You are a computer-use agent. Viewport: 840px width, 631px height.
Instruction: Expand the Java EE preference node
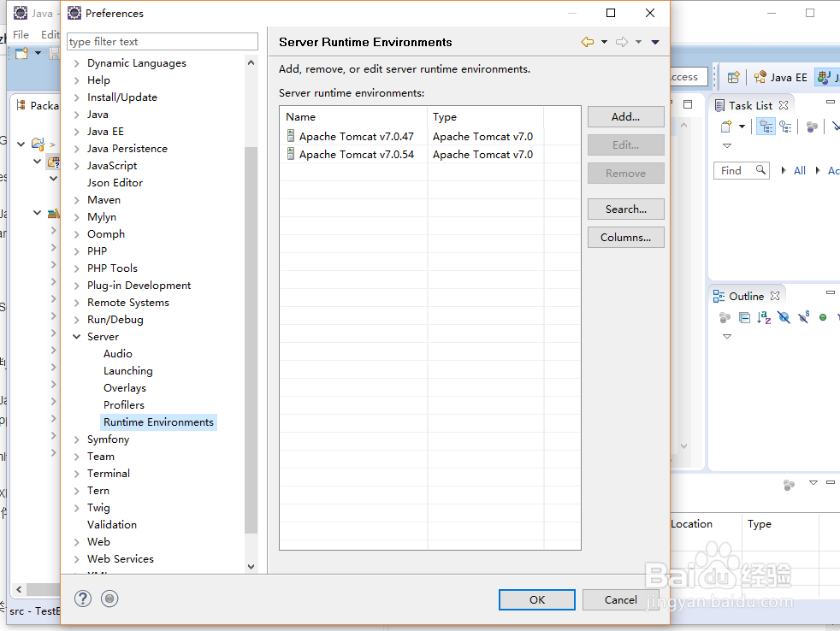(77, 132)
